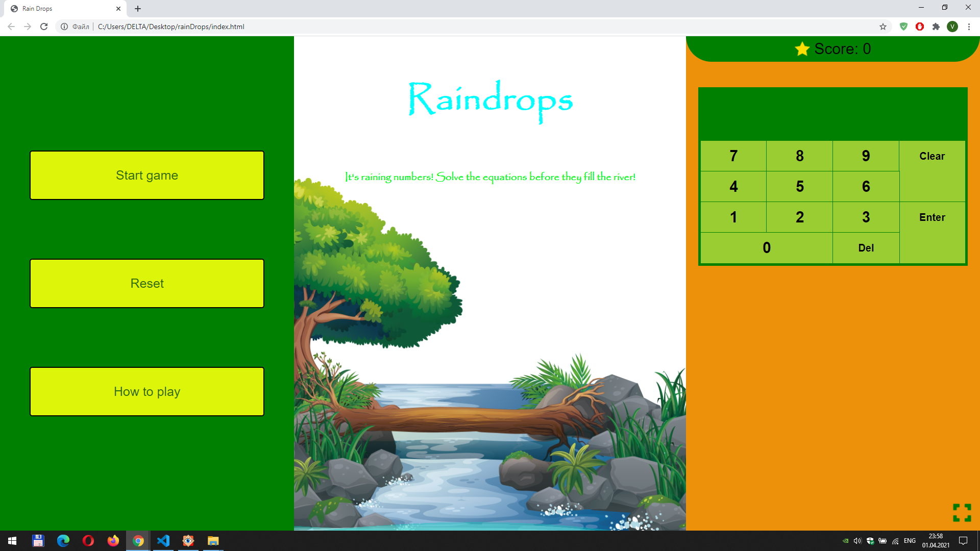Tap the 2 key on the keypad
This screenshot has height=551, width=980.
800,217
